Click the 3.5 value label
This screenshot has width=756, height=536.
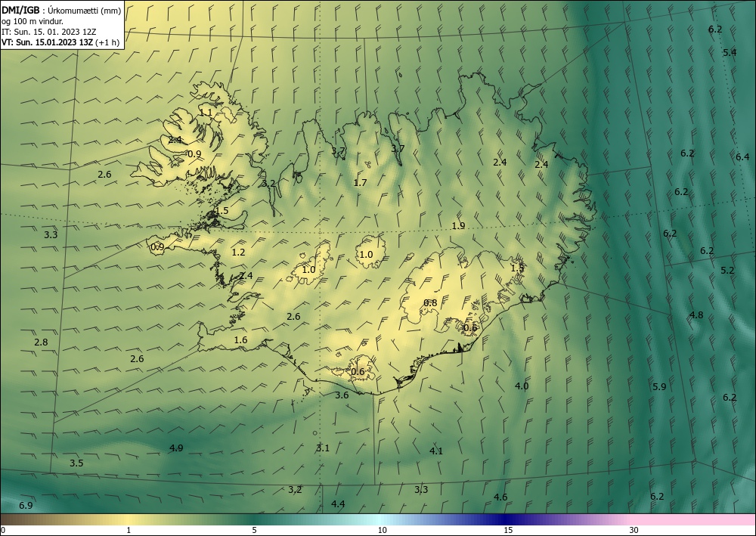76,463
